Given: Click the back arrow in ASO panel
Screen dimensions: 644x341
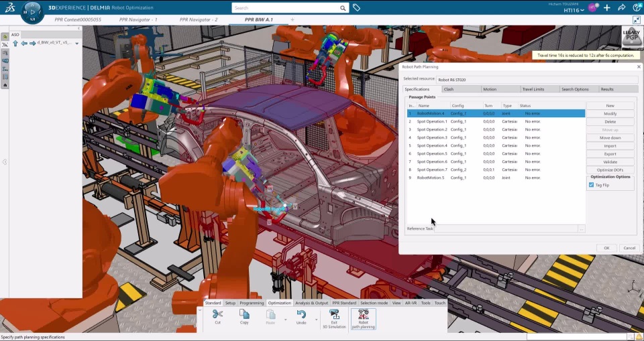Looking at the screenshot, I should [24, 43].
